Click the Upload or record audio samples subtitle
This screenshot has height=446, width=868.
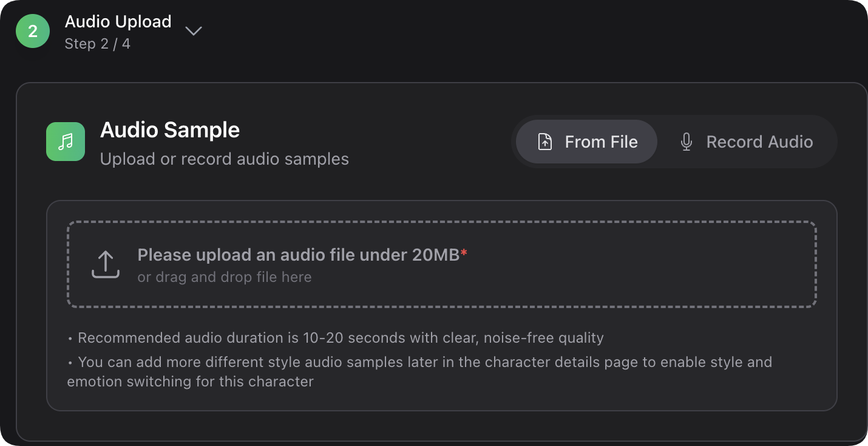[224, 159]
